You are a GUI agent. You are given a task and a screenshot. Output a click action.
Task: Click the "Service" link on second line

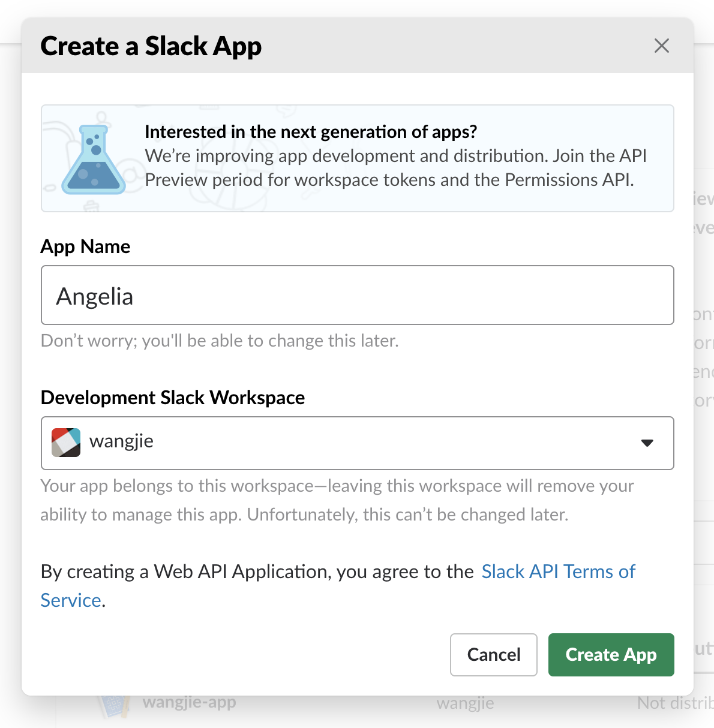pos(71,600)
